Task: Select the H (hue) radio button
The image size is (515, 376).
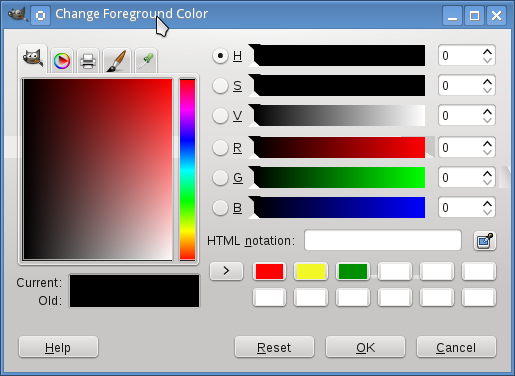Action: pos(220,56)
